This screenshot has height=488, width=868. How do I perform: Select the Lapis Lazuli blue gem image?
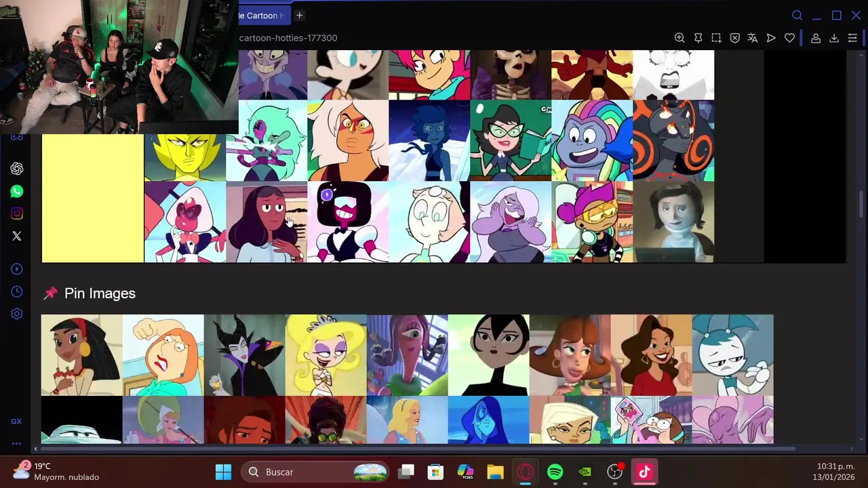pos(429,141)
